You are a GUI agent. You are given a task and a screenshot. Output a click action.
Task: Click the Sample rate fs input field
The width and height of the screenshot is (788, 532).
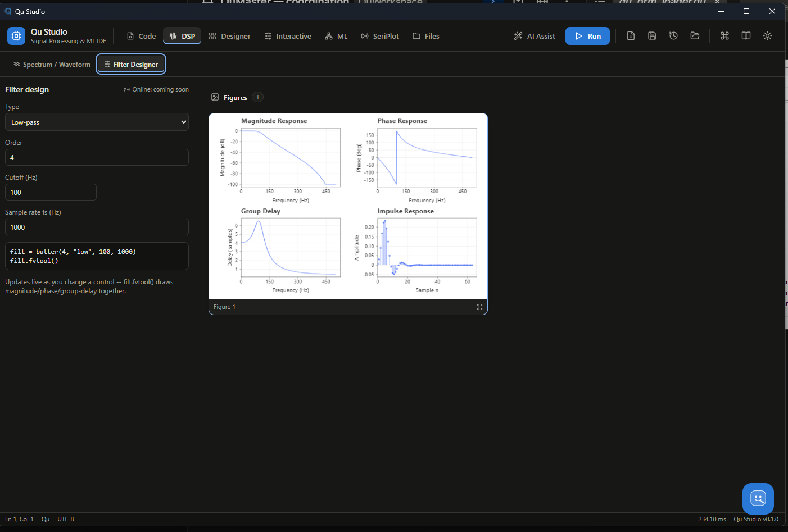[x=97, y=227]
